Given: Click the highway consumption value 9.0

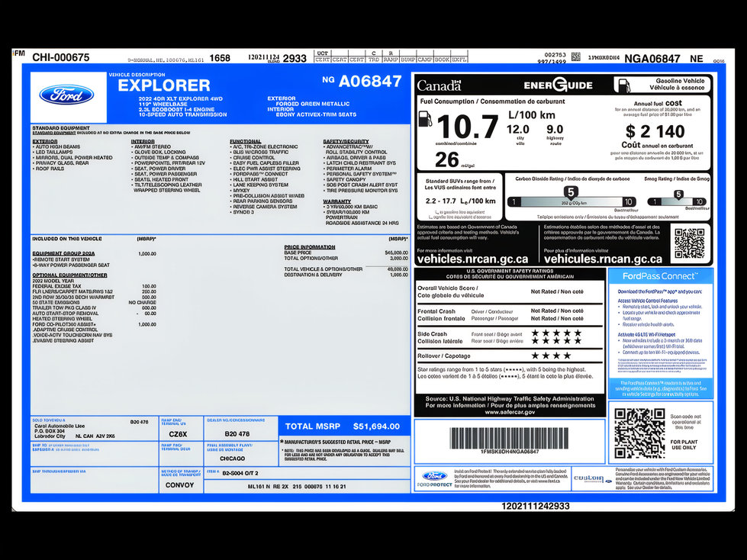Looking at the screenshot, I should [x=555, y=130].
